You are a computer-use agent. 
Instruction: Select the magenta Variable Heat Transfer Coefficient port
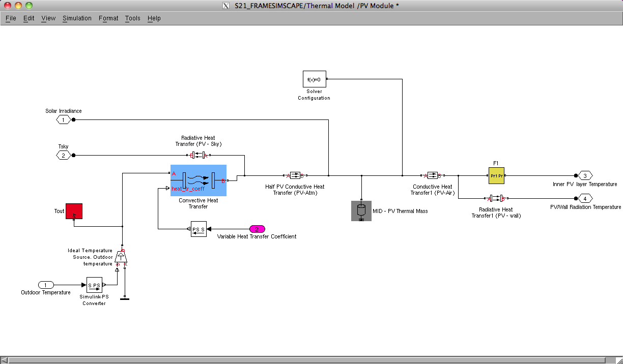pyautogui.click(x=257, y=229)
